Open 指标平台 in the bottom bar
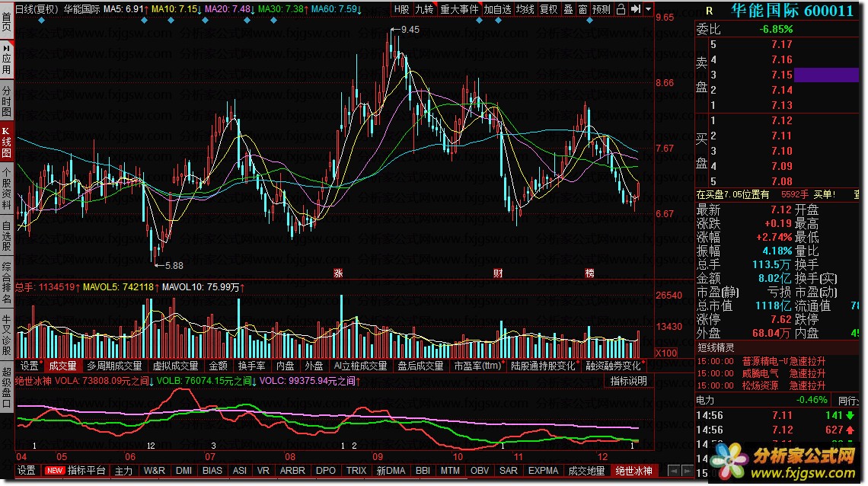The height and width of the screenshot is (486, 868). click(x=86, y=471)
